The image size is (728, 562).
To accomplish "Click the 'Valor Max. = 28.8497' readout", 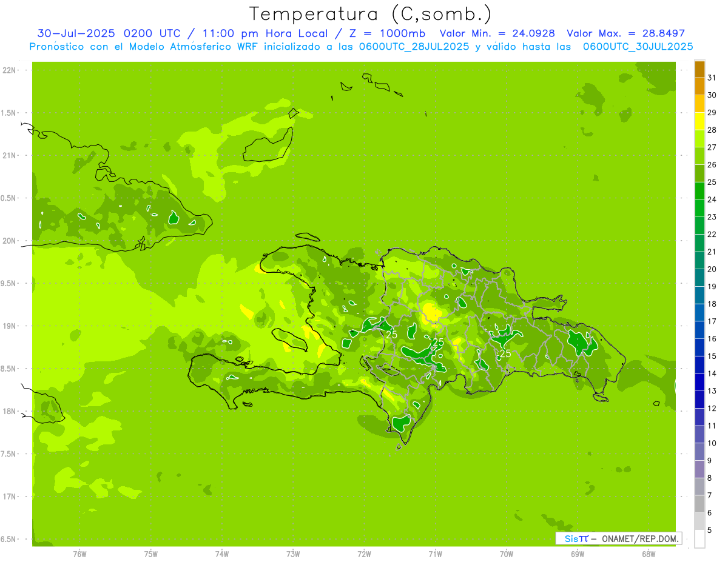I will (x=625, y=33).
